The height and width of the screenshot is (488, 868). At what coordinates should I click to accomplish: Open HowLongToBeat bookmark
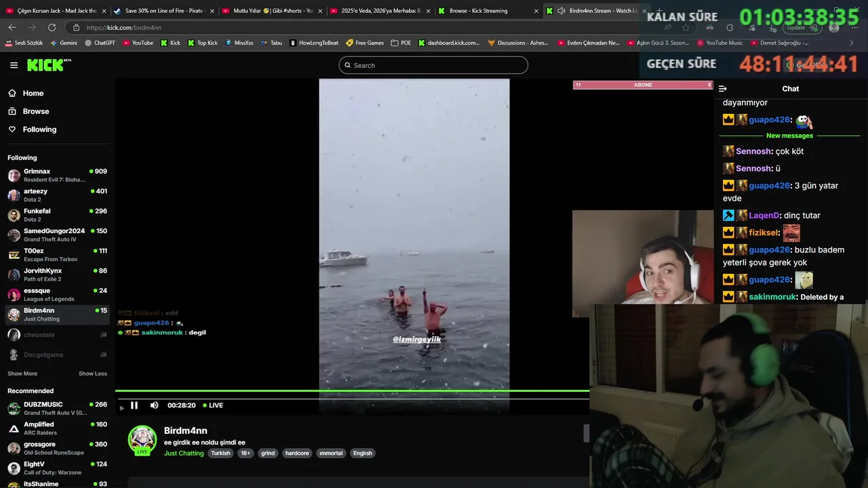click(x=314, y=43)
